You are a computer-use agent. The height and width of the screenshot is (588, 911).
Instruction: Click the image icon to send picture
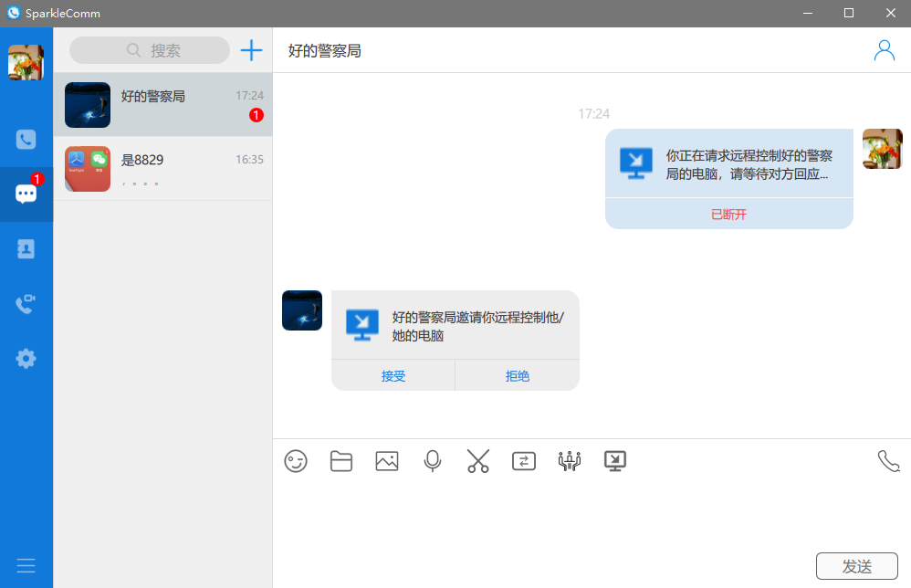[x=387, y=461]
